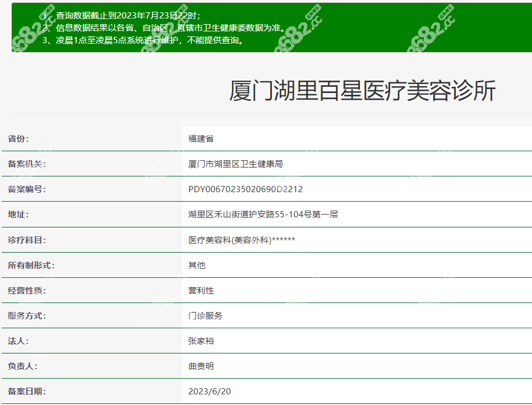Click the 负责人 label

[22, 366]
